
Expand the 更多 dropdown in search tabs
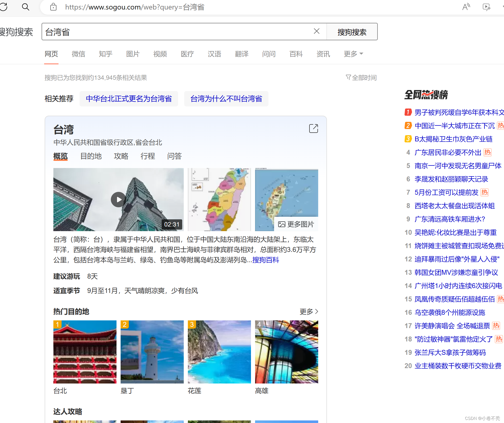click(353, 54)
